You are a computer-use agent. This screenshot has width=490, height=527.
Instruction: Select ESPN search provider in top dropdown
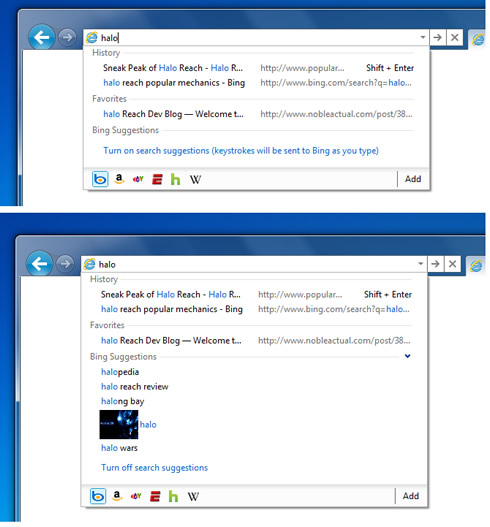157,179
